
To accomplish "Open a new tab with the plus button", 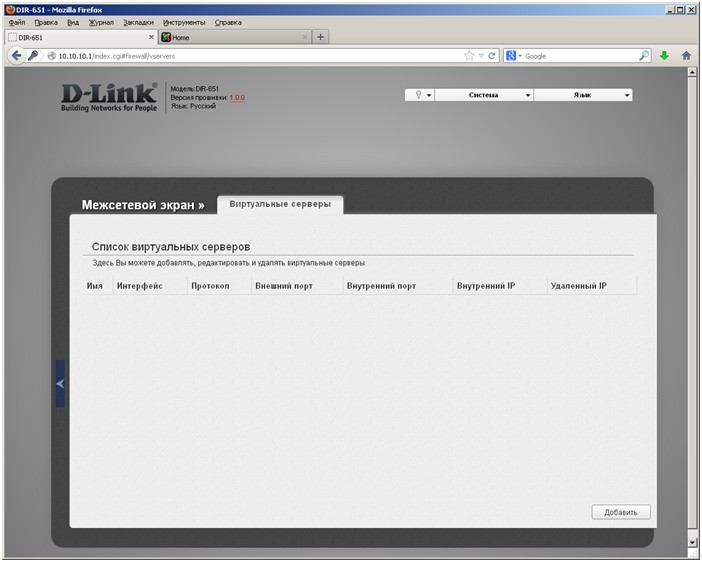I will tap(320, 37).
